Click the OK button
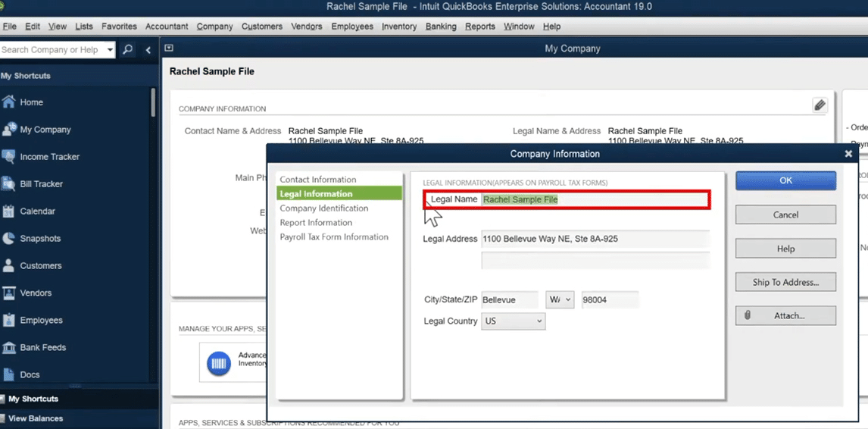 pyautogui.click(x=785, y=180)
